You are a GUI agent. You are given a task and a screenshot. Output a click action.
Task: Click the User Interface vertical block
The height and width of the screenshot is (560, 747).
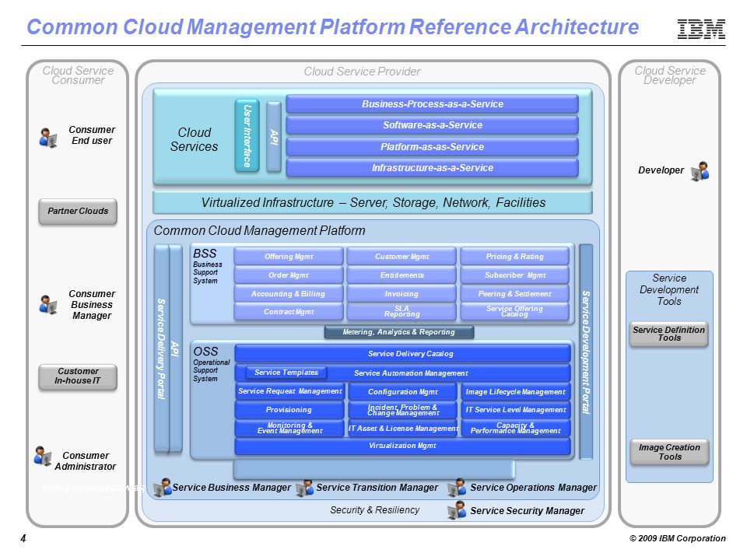[x=247, y=135]
